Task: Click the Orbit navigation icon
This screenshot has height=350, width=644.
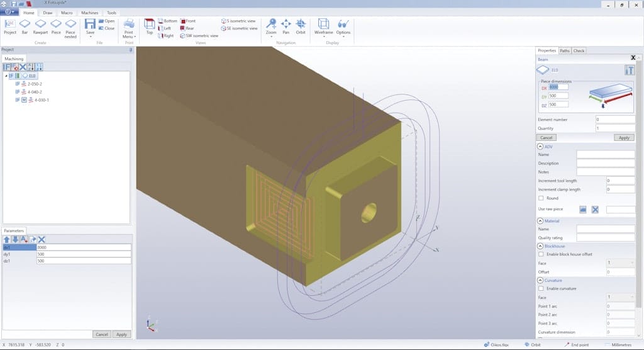Action: point(301,25)
